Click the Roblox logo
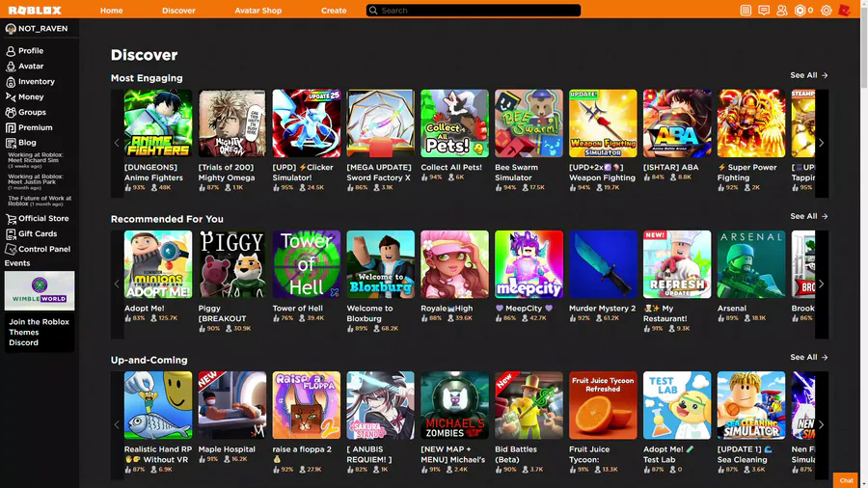 point(35,10)
